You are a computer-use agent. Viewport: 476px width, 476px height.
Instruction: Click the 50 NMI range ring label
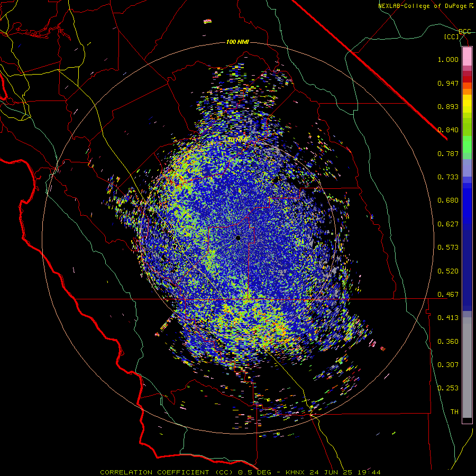(x=237, y=140)
